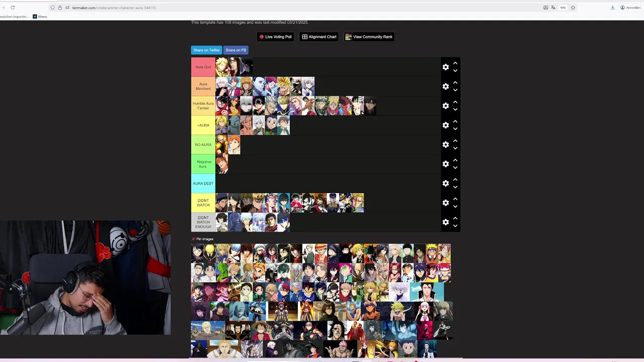This screenshot has height=362, width=644.
Task: Select the Aura Merchent tier label
Action: tap(203, 86)
